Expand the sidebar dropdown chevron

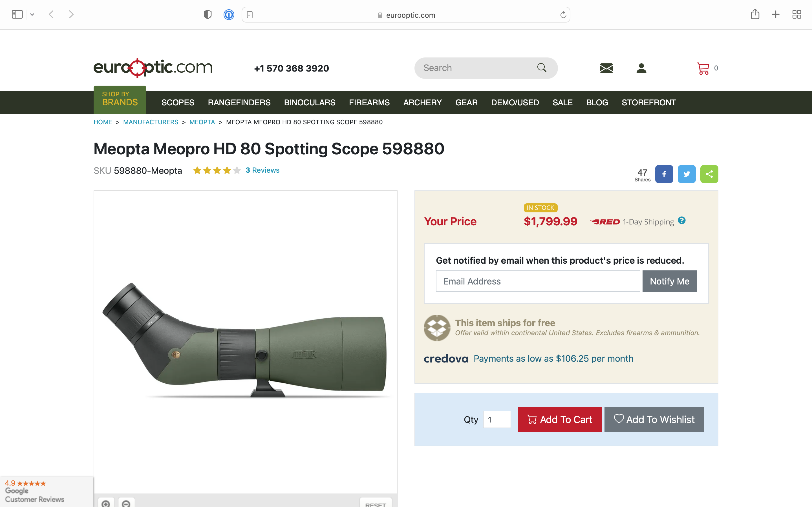click(32, 14)
